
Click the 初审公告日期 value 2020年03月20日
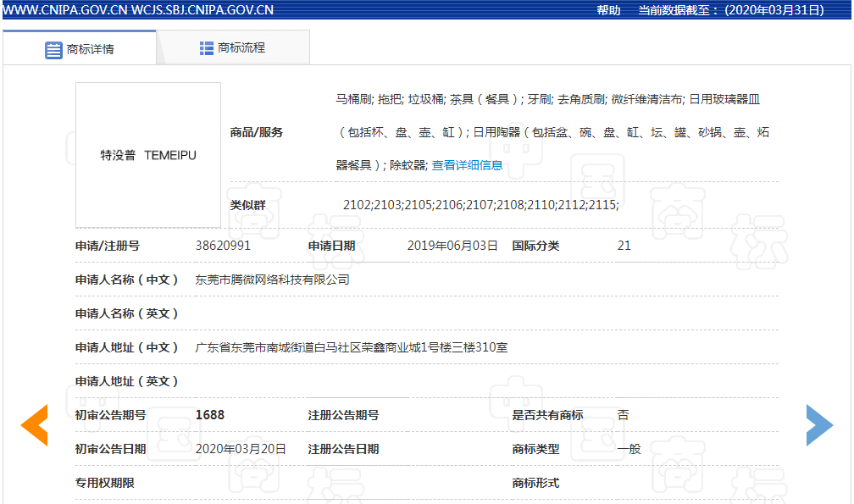click(x=241, y=449)
